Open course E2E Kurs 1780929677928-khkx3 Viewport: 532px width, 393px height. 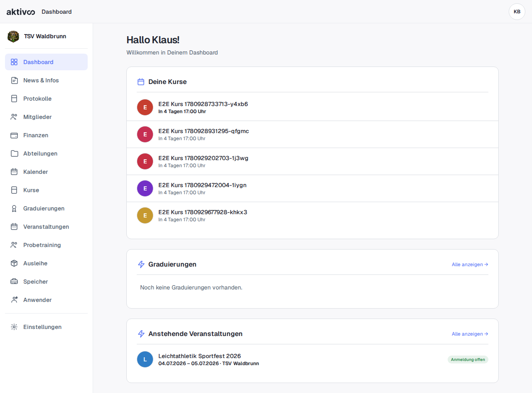coord(313,215)
